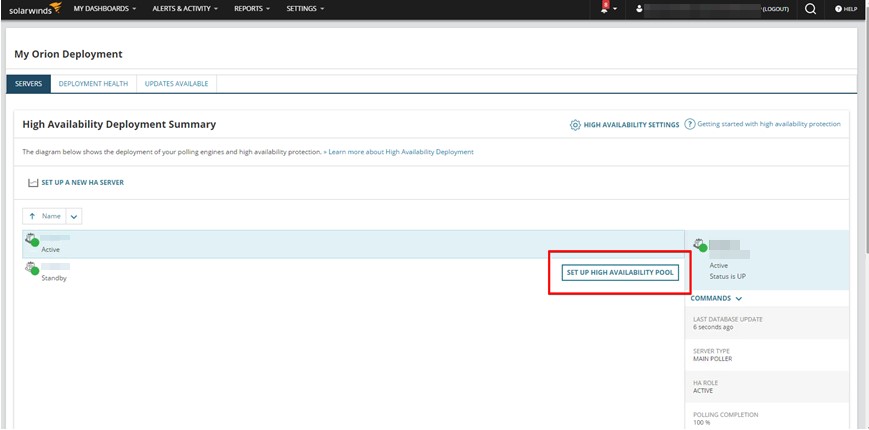Click the search magnifier icon

click(x=810, y=9)
